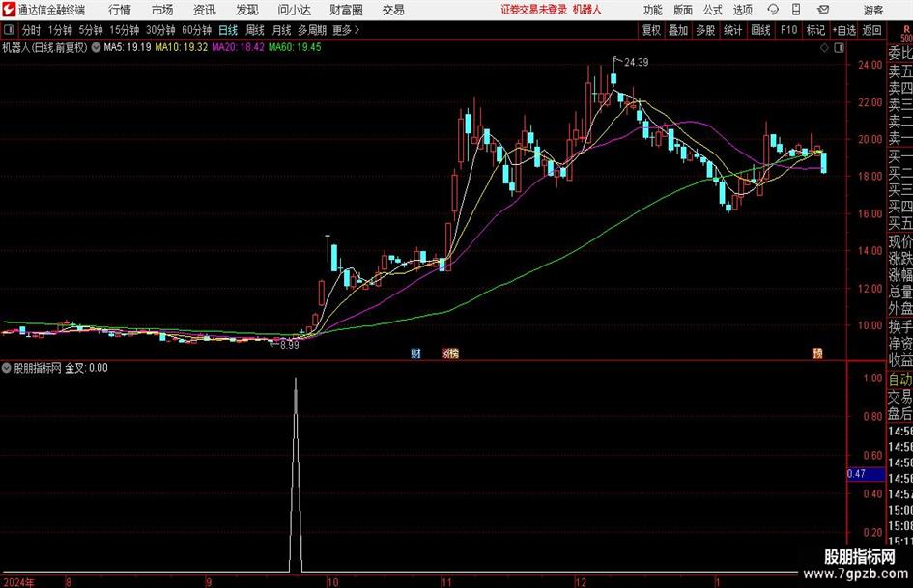Viewport: 913px width, 588px height.
Task: Switch to 分时 chart period
Action: click(32, 30)
